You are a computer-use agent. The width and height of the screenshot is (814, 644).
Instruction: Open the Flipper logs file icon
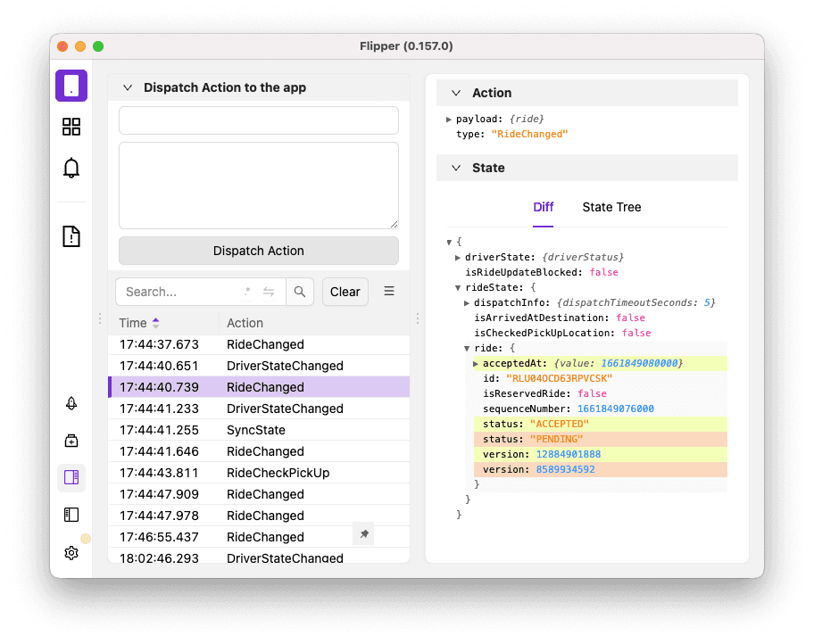coord(71,235)
